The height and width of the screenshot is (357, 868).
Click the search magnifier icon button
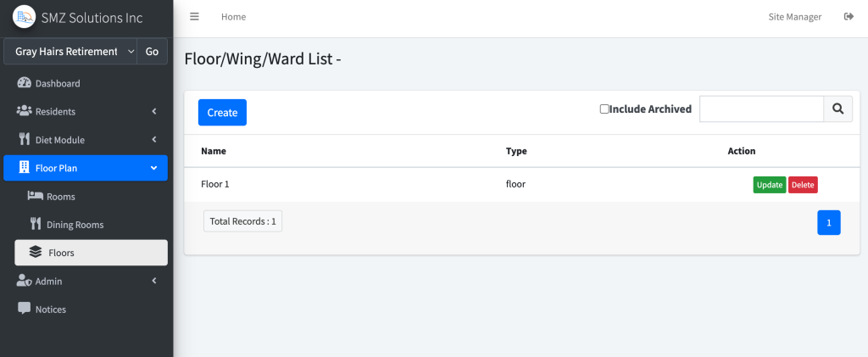pyautogui.click(x=837, y=109)
